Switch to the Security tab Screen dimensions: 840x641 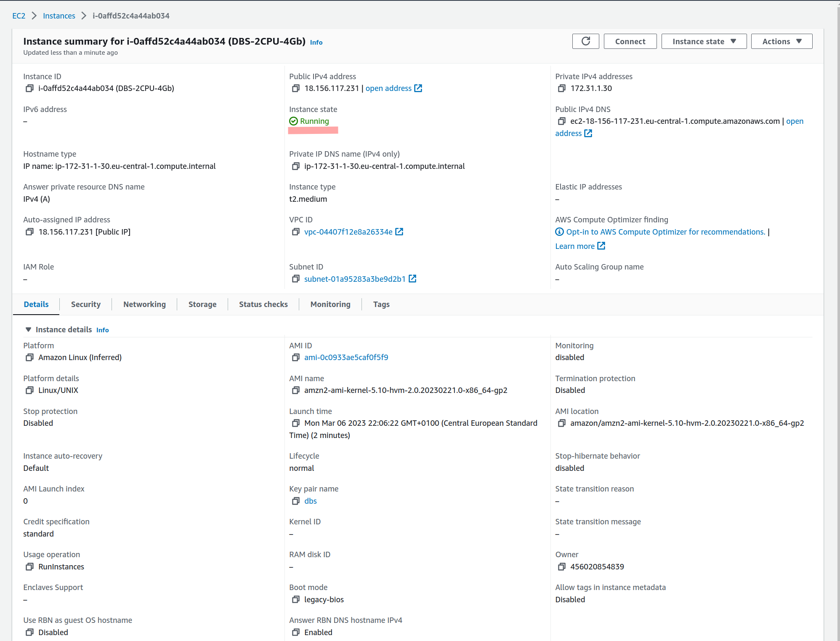point(86,304)
